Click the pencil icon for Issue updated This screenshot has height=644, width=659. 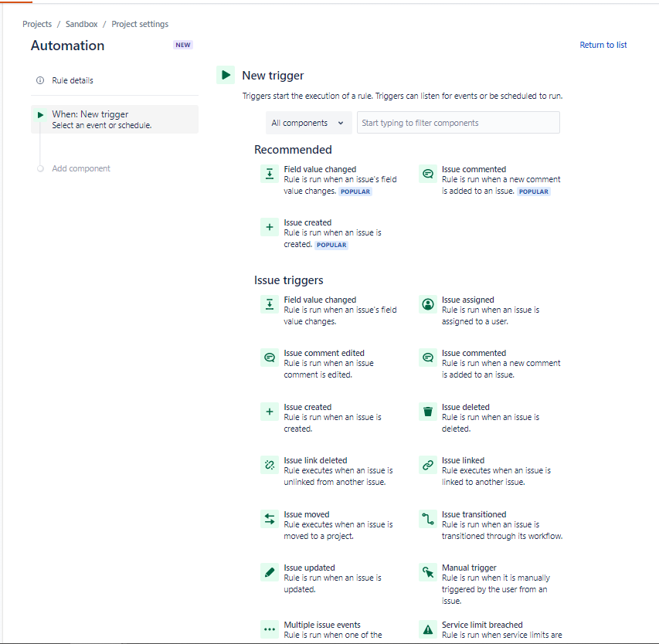click(270, 572)
